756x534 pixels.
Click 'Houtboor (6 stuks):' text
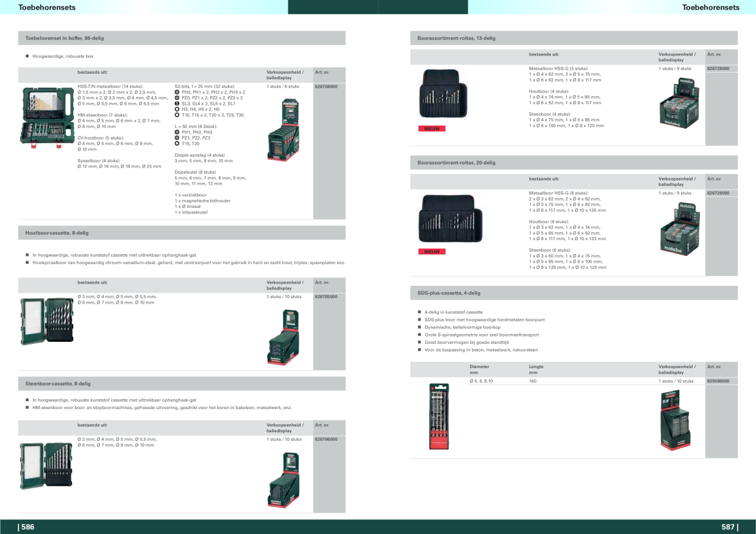549,222
